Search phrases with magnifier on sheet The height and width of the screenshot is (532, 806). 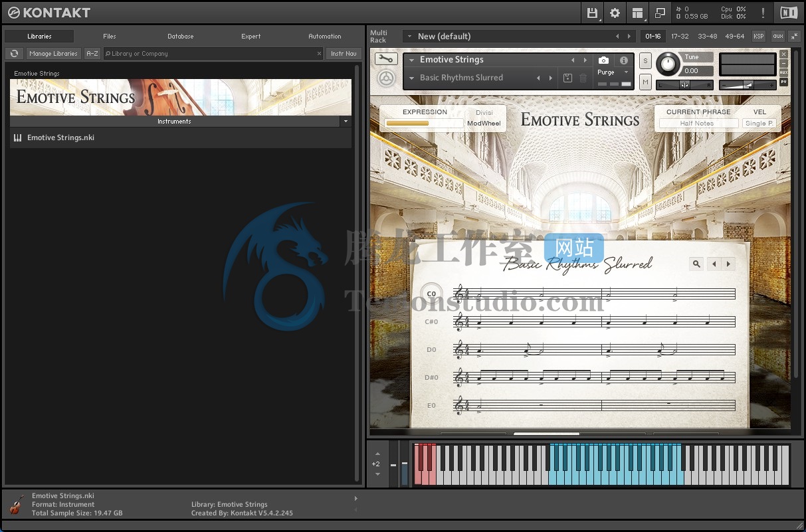tap(696, 264)
